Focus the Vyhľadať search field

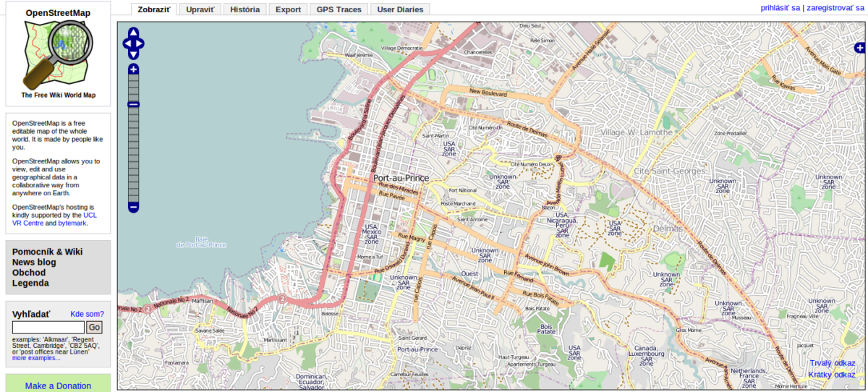[48, 328]
